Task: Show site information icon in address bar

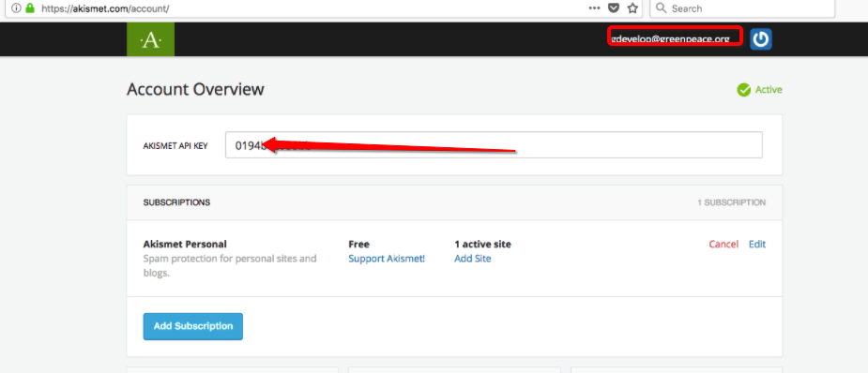Action: (16, 8)
